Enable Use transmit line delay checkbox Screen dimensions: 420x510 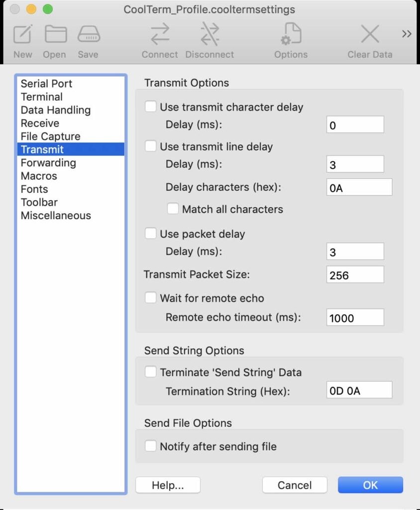click(x=151, y=146)
